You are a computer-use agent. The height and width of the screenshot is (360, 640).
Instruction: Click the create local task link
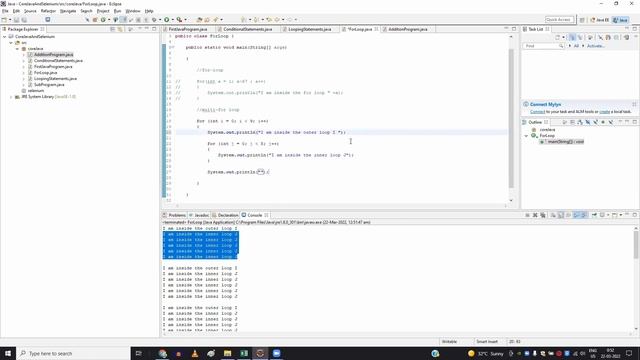click(x=604, y=112)
